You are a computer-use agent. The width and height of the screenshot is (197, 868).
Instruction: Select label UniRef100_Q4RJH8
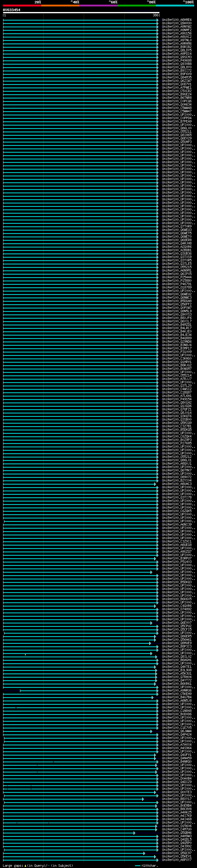click(176, 243)
